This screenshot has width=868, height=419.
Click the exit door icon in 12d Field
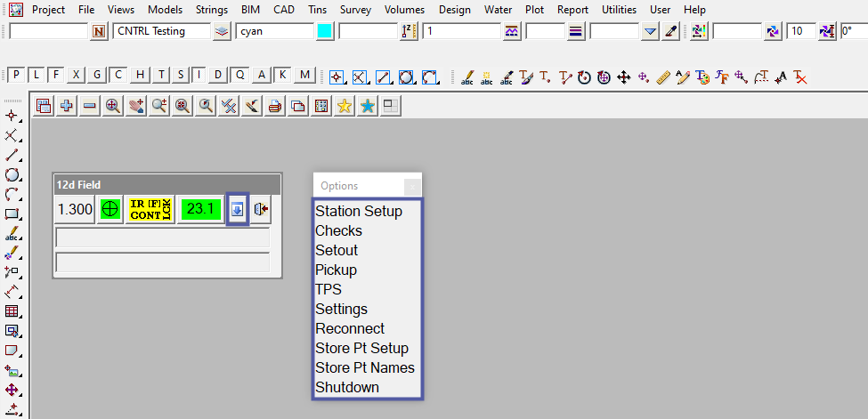coord(261,210)
